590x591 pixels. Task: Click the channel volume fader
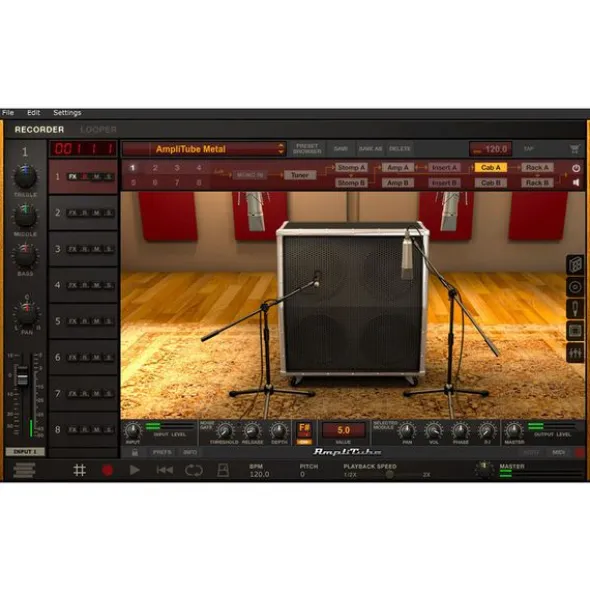coord(22,375)
